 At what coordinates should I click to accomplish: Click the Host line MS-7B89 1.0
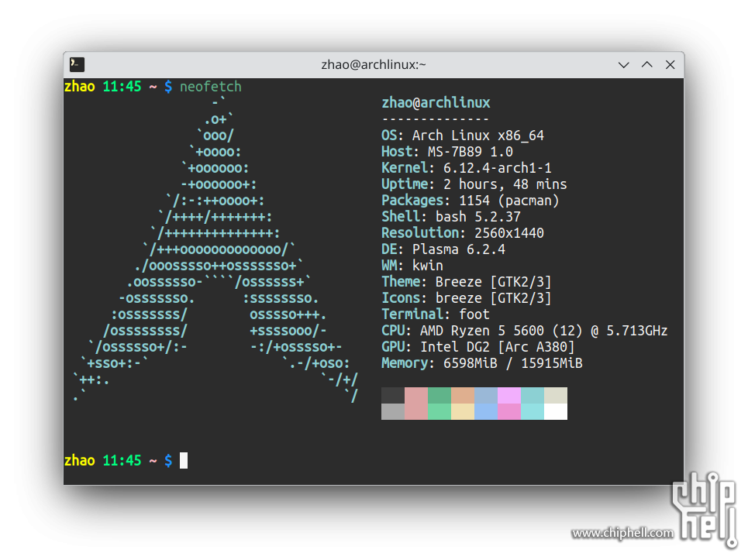[447, 152]
